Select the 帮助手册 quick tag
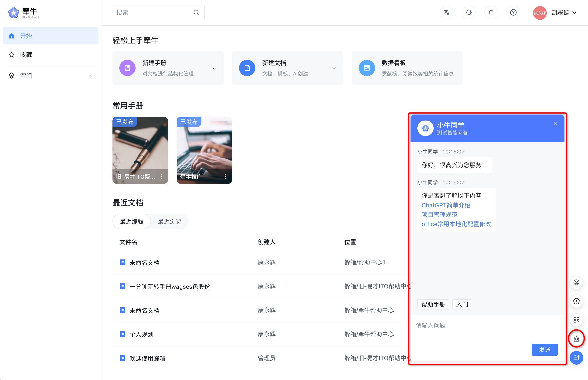Viewport: 588px width, 380px height. (x=433, y=304)
